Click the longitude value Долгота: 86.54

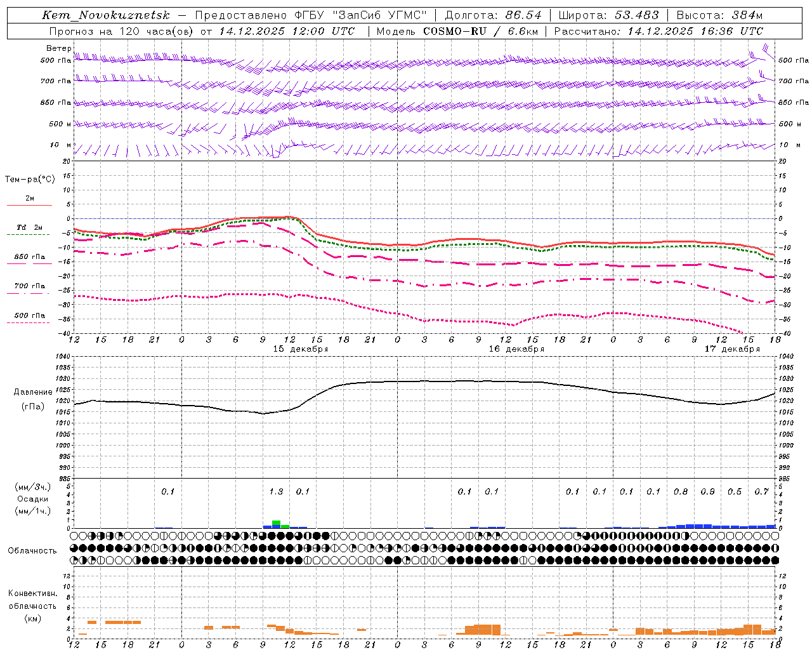[493, 15]
